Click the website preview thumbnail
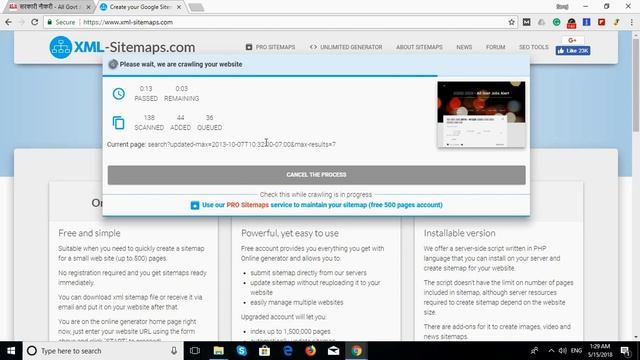This screenshot has width=640, height=360. [481, 114]
